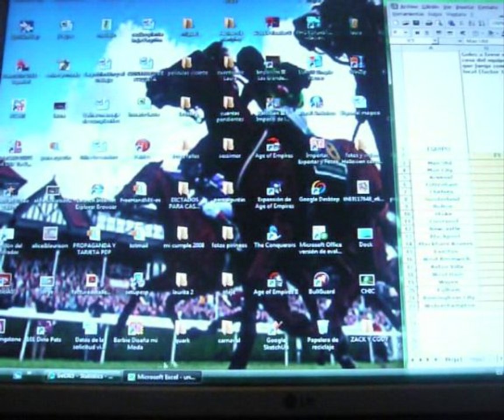Screen dimensions: 504x420
Task: Select the Blackburn Rovers cell
Action: 445,244
